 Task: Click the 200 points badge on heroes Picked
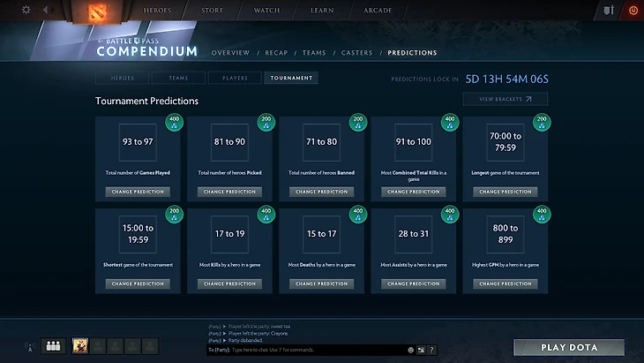266,122
